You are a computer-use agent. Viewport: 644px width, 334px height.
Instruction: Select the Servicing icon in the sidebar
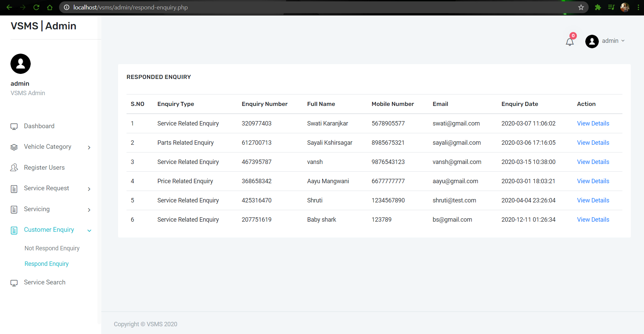[x=14, y=209]
